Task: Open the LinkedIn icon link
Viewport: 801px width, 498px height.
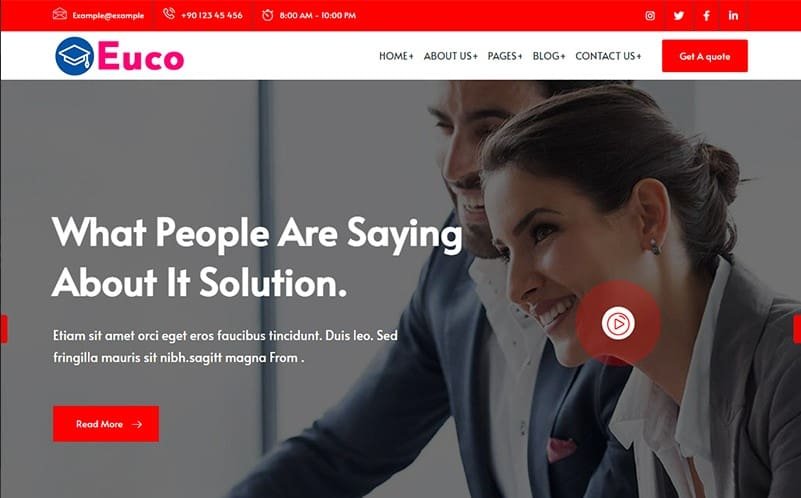Action: coord(733,15)
